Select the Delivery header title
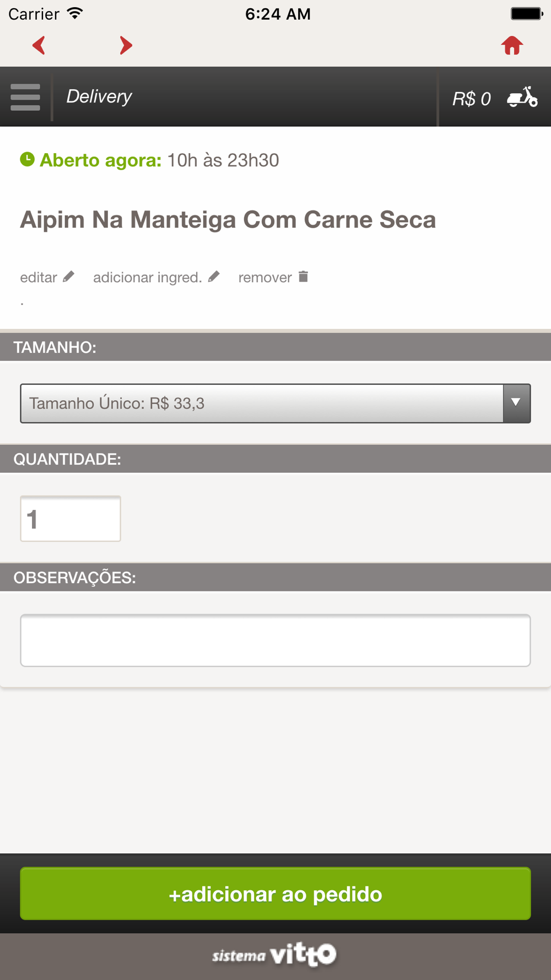This screenshot has height=980, width=551. (x=99, y=96)
